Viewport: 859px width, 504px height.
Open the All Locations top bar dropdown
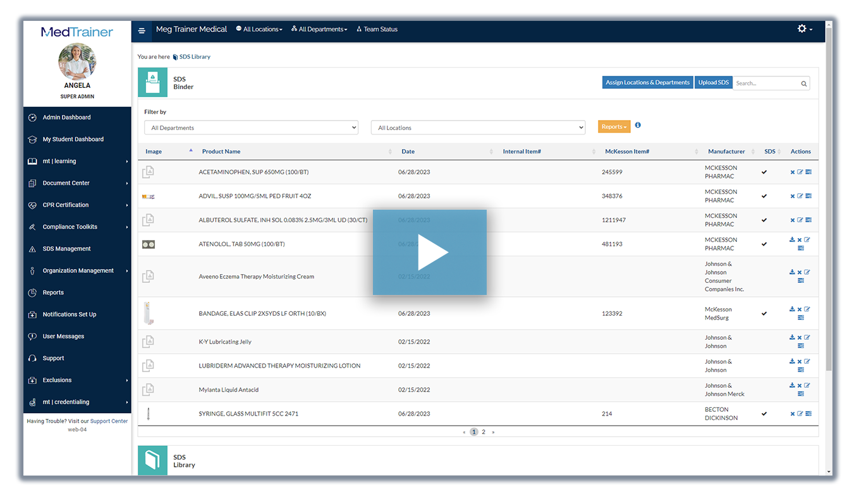point(259,30)
